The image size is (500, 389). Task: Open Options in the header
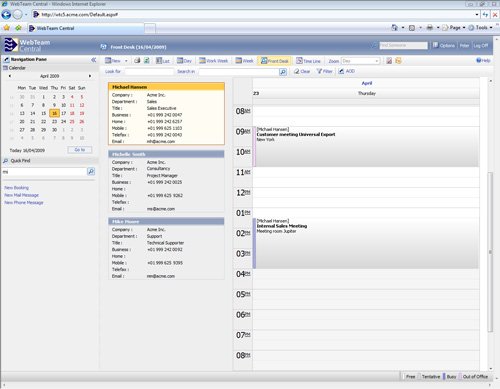444,45
